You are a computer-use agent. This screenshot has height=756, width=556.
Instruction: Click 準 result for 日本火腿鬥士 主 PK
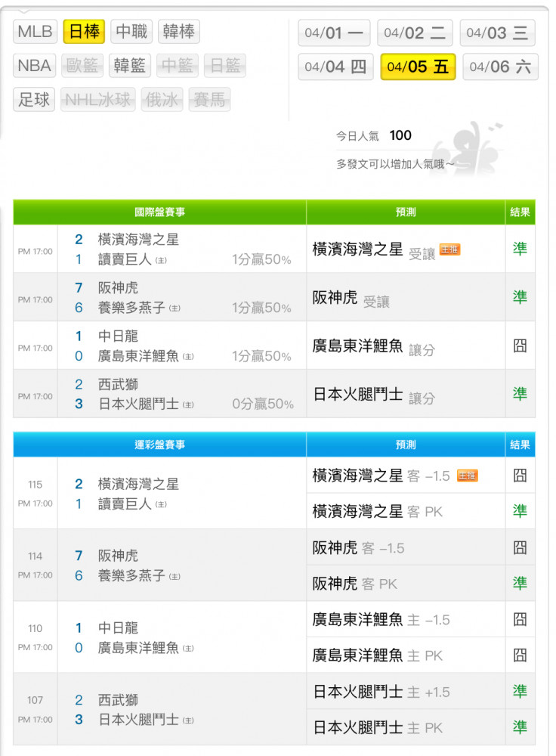[x=520, y=727]
